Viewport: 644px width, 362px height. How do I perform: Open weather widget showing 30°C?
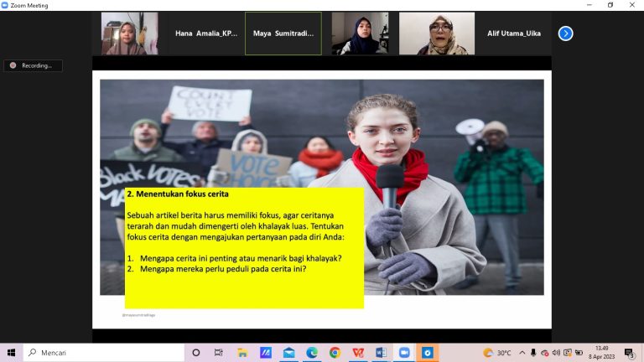pos(497,353)
